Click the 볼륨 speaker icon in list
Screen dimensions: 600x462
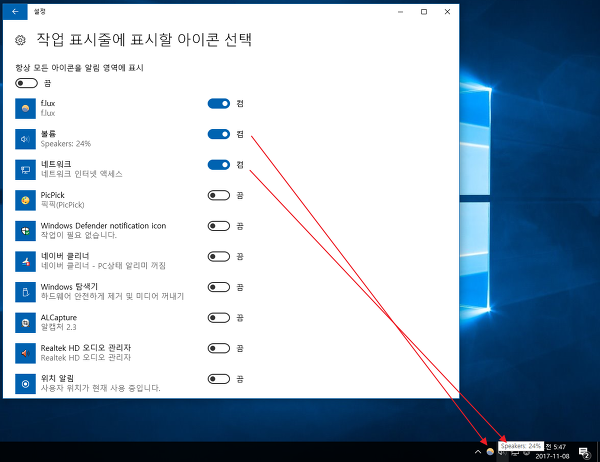(x=25, y=139)
